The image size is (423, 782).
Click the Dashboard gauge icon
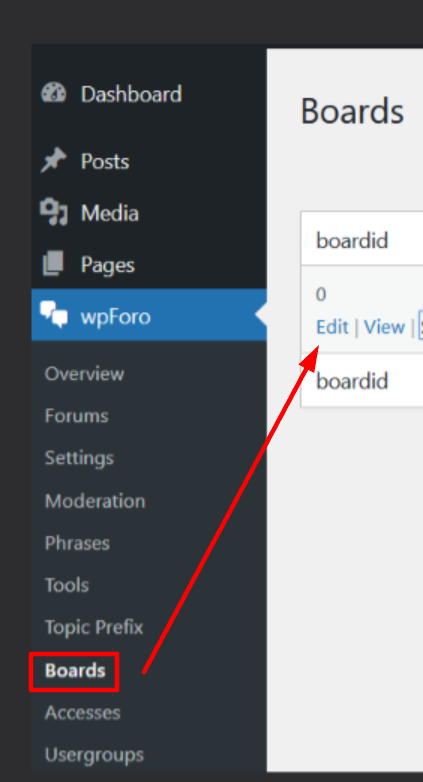[53, 93]
